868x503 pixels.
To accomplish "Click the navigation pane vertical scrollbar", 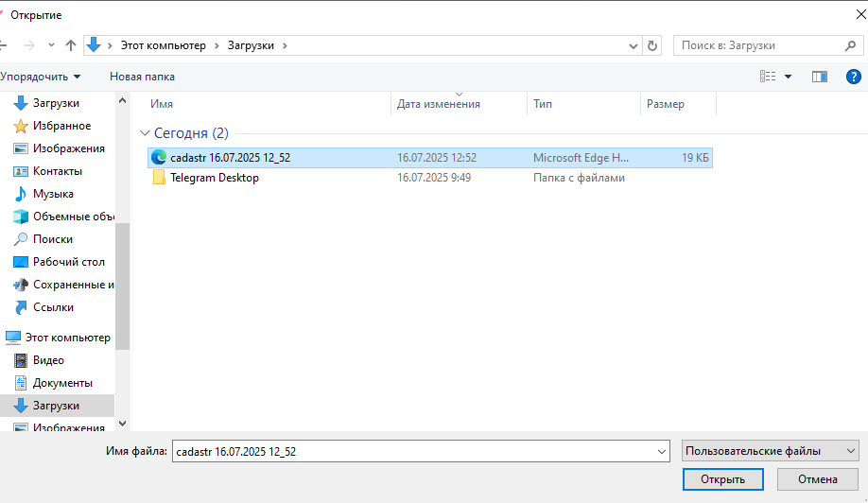I will pyautogui.click(x=123, y=284).
